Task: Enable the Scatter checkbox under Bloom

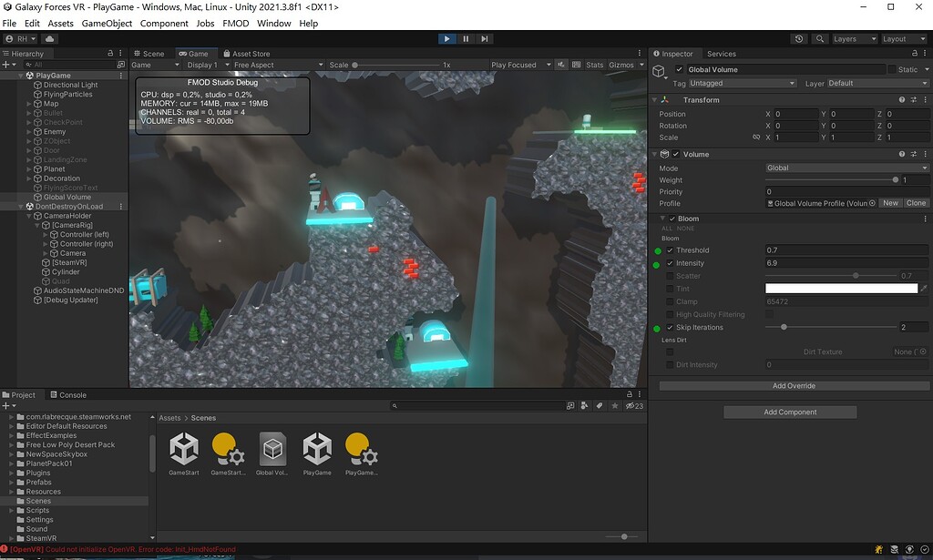Action: coord(671,275)
